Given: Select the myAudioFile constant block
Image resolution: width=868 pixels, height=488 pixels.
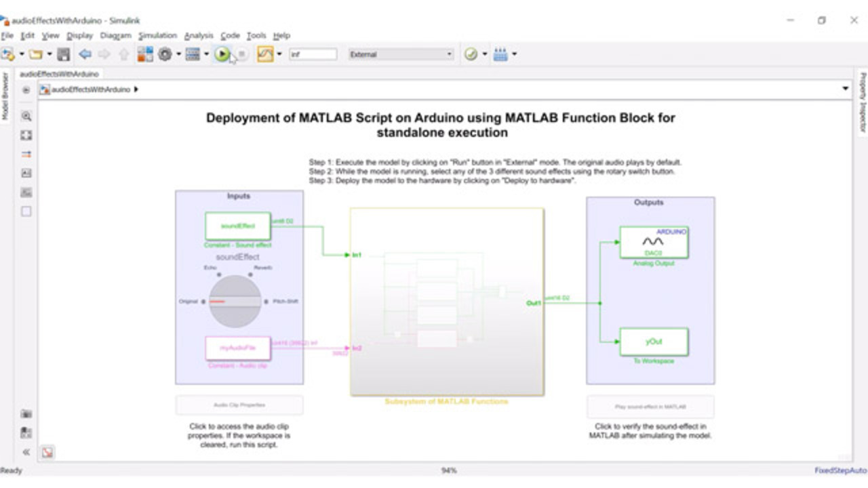Looking at the screenshot, I should click(x=237, y=348).
